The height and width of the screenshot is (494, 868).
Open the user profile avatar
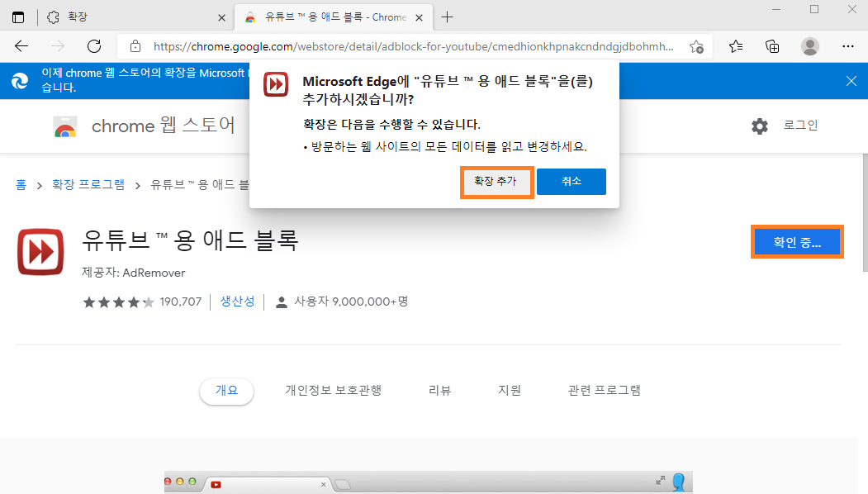810,46
